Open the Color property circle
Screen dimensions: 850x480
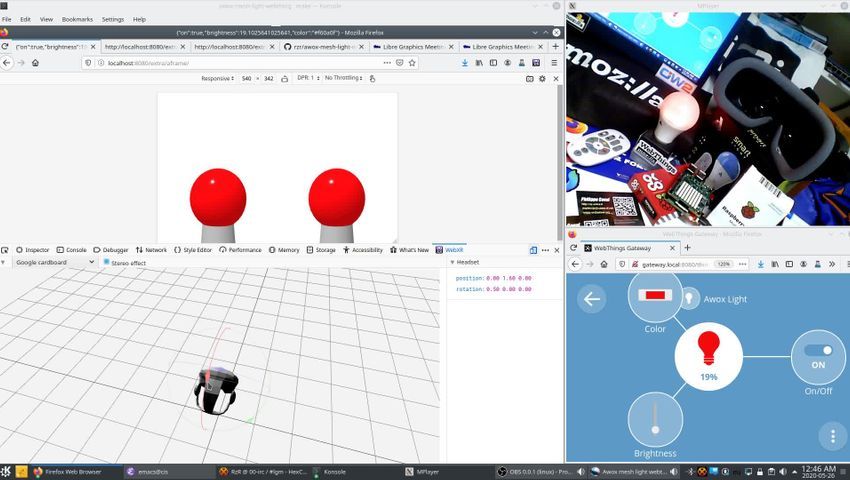pyautogui.click(x=655, y=295)
